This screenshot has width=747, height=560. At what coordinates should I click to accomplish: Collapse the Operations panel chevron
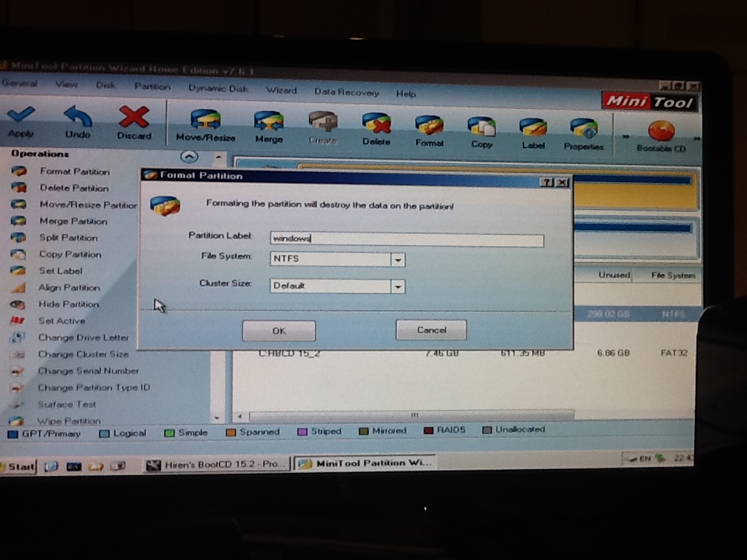coord(189,156)
